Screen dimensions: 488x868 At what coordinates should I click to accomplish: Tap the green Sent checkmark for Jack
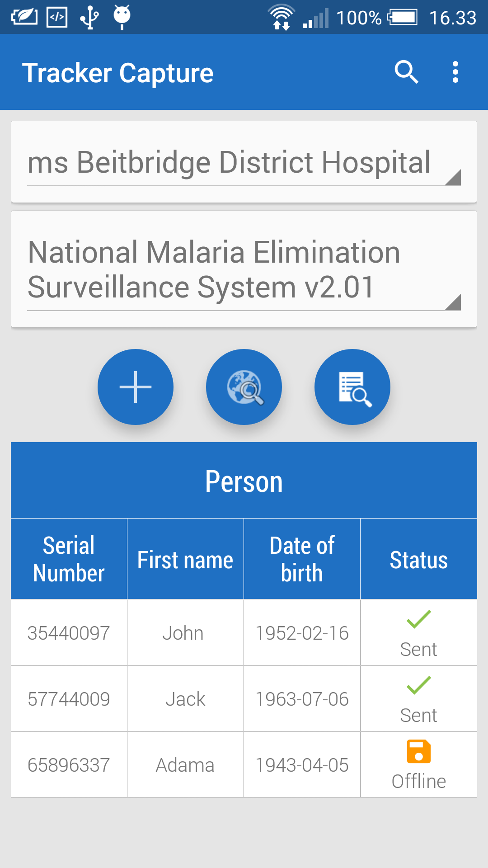(x=418, y=685)
